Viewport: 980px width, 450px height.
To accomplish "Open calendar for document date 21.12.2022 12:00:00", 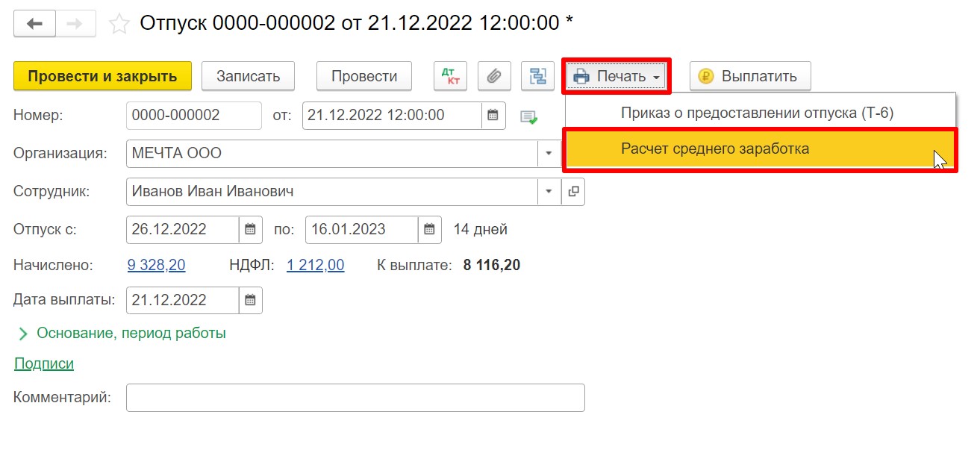I will (493, 115).
